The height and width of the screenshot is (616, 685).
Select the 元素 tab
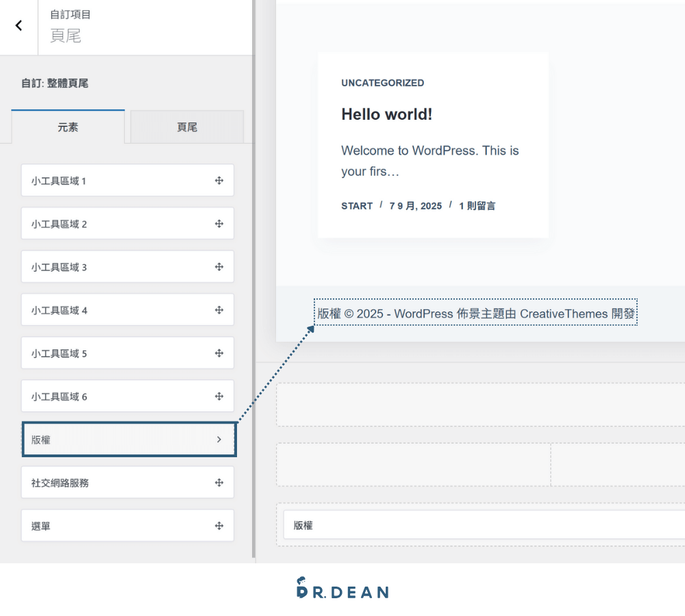click(68, 127)
